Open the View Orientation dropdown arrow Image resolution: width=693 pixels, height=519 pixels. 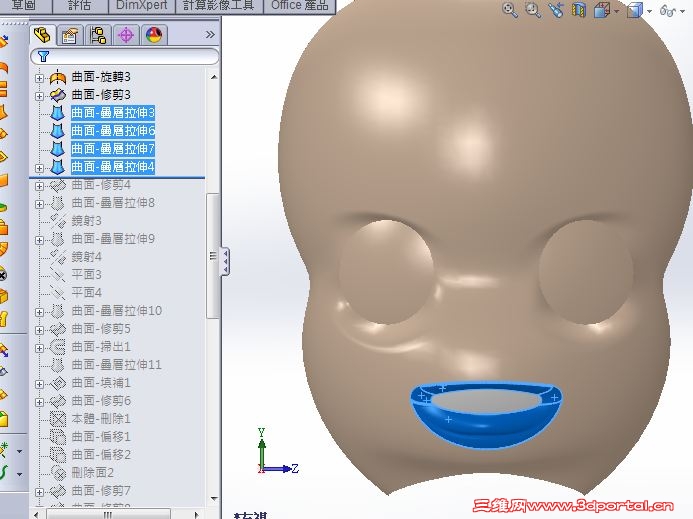[617, 11]
